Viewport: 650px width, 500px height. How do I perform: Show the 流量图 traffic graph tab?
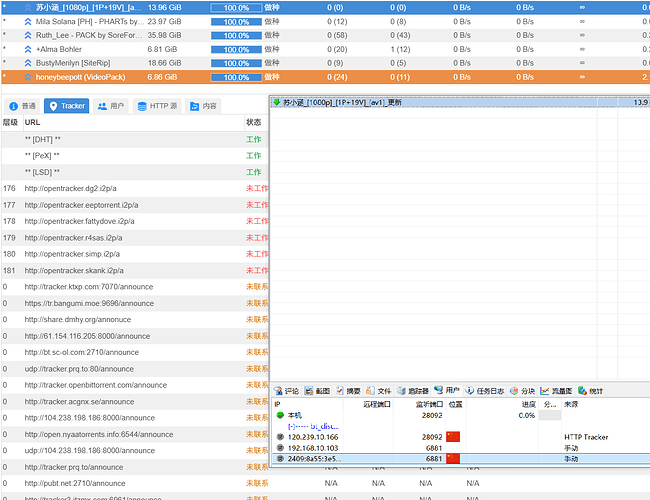tap(557, 390)
